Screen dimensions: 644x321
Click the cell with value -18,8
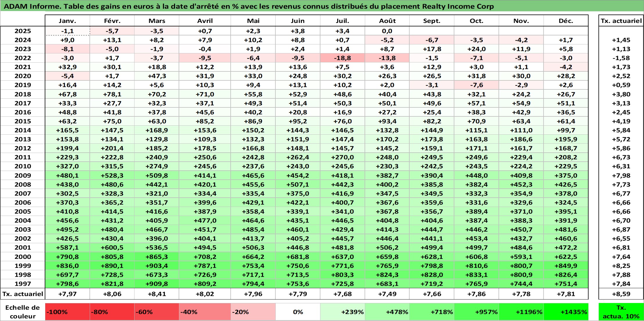click(342, 58)
